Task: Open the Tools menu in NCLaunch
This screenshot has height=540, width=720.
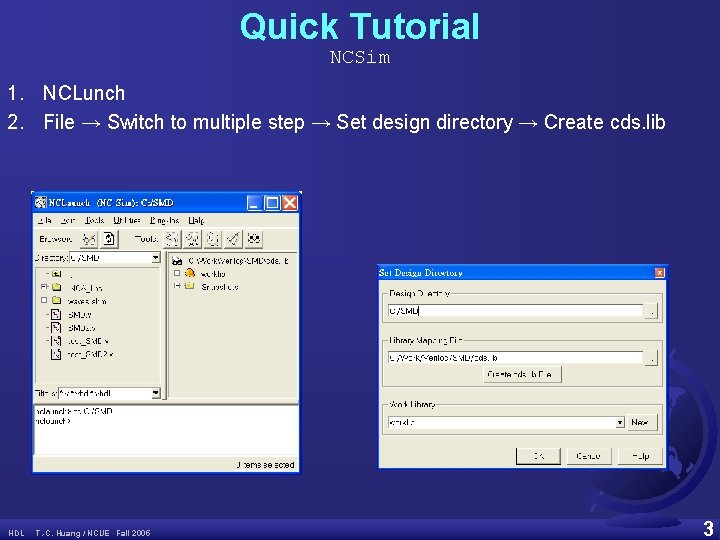Action: [94, 220]
